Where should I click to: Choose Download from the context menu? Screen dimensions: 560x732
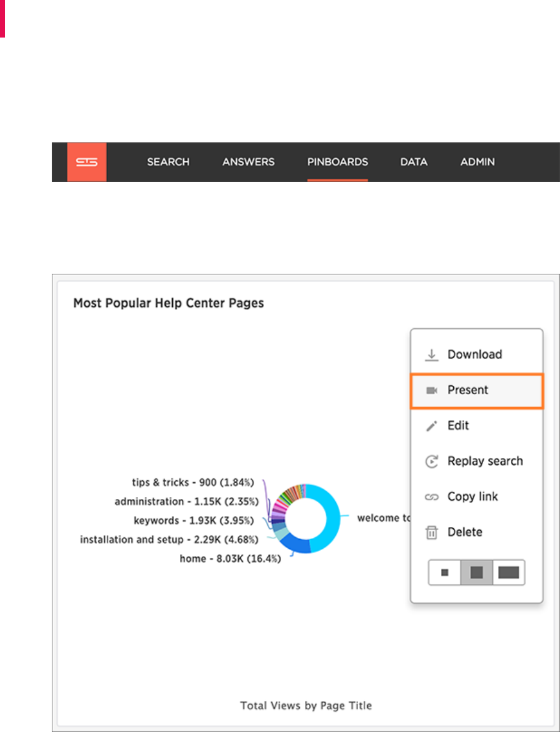coord(476,354)
